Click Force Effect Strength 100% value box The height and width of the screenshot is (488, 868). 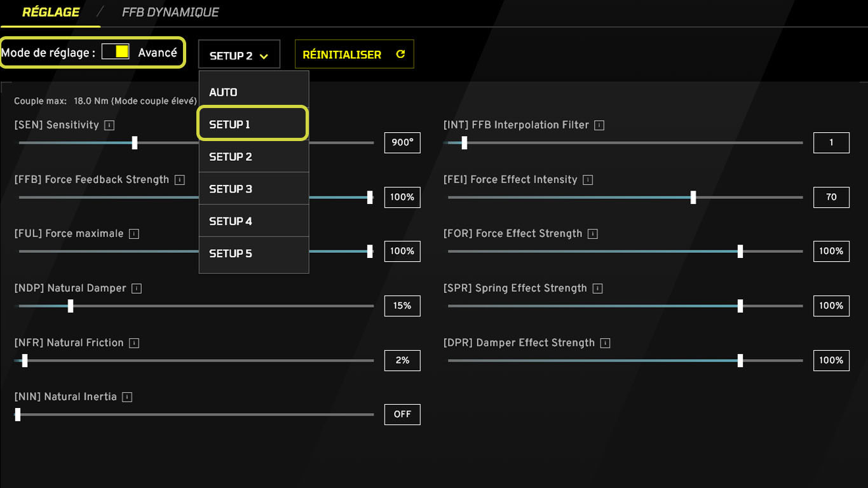pos(831,252)
